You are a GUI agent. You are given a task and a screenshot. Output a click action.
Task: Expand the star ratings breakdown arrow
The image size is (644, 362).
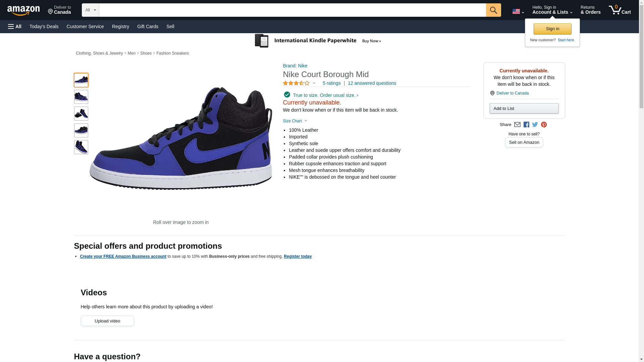[x=314, y=83]
